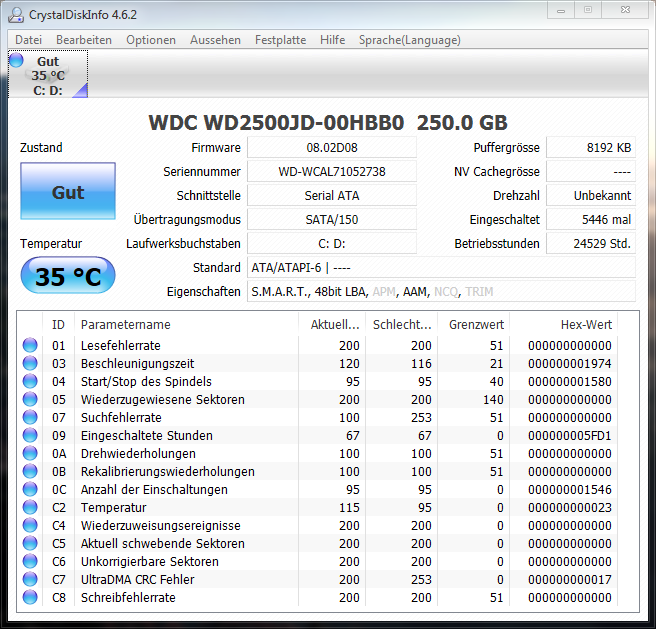Select the Lesefehlerrate parameter name
This screenshot has height=629, width=656.
tap(120, 345)
